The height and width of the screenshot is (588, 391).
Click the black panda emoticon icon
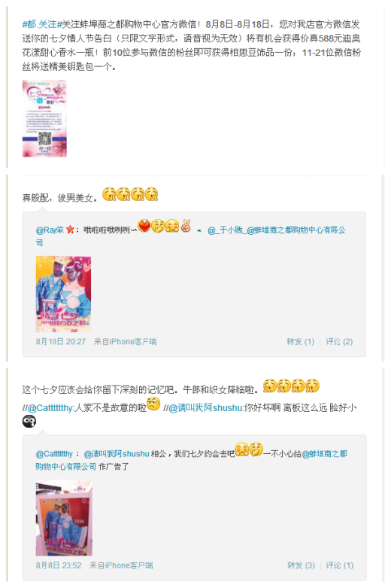[29, 422]
